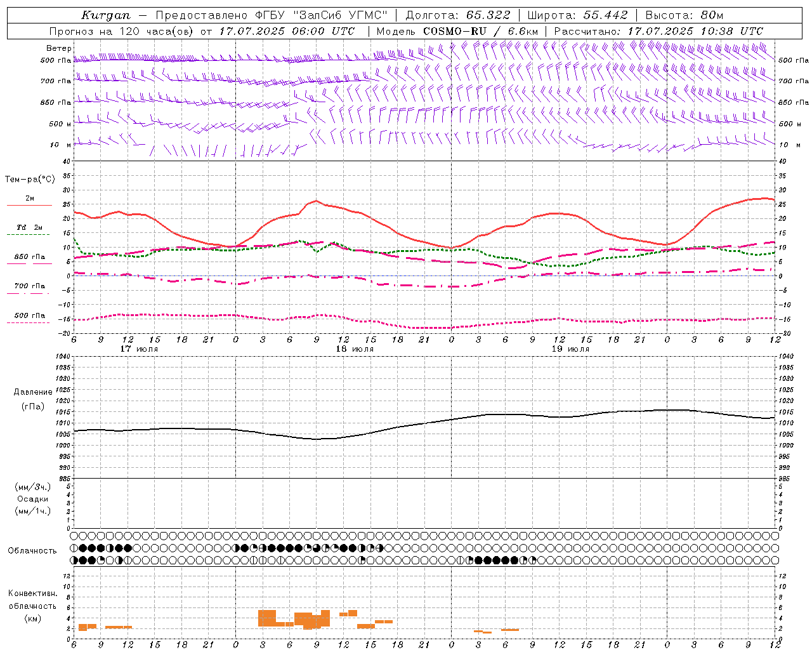This screenshot has width=812, height=650.
Task: Click the "2м" temperature legend label
Action: point(30,199)
